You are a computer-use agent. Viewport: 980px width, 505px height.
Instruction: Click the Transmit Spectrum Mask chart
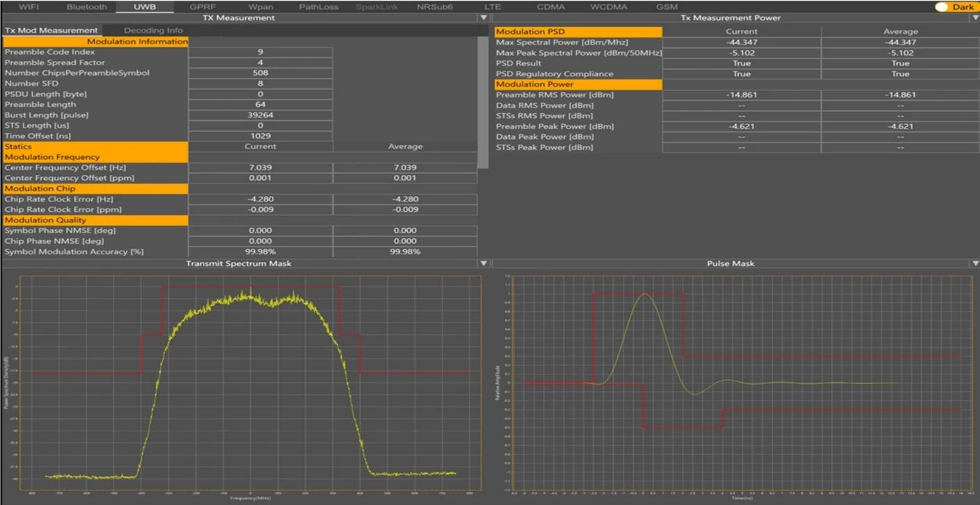250,384
